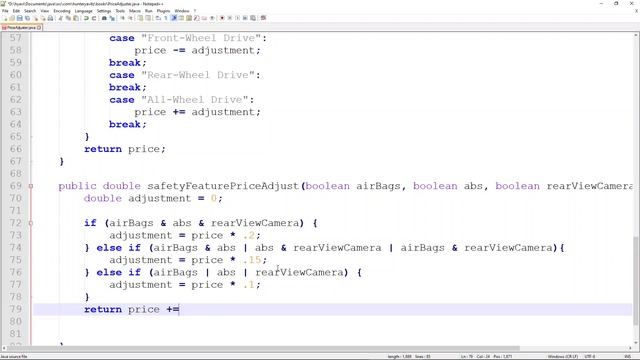This screenshot has width=640, height=360.
Task: Open the Search menu
Action: [x=30, y=11]
